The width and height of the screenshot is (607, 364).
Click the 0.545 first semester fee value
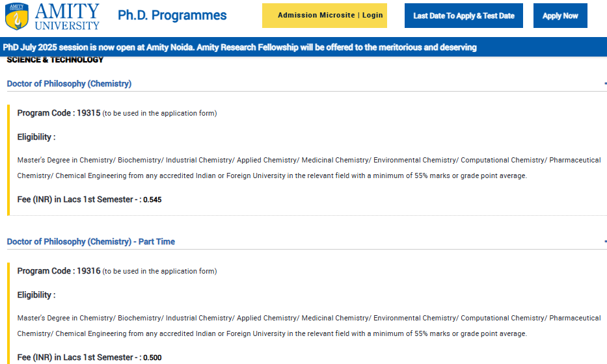[x=152, y=200]
